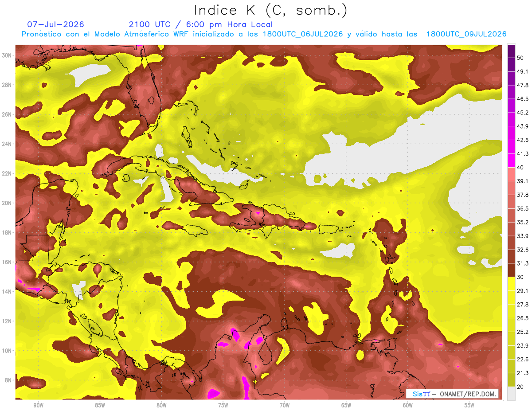Click the '42.6' color scale value
Image resolution: width=532 pixels, height=411 pixels.
click(x=522, y=140)
